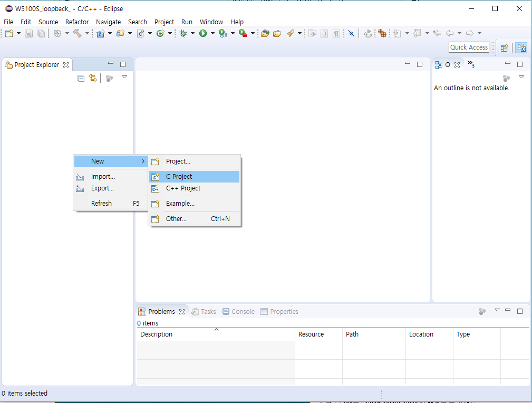Click the Type column header
Viewport: 532px width, 403px height.
click(477, 334)
